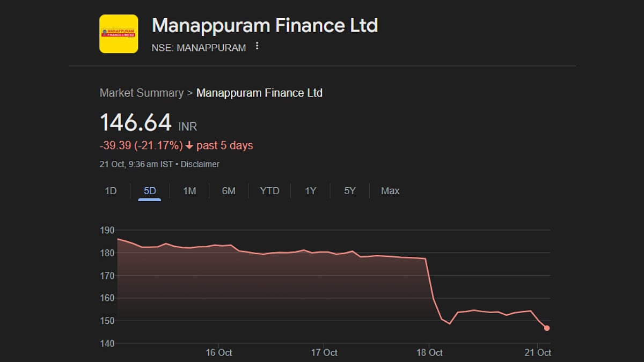The height and width of the screenshot is (362, 644).
Task: Show the 1Y chart range
Action: click(x=311, y=191)
